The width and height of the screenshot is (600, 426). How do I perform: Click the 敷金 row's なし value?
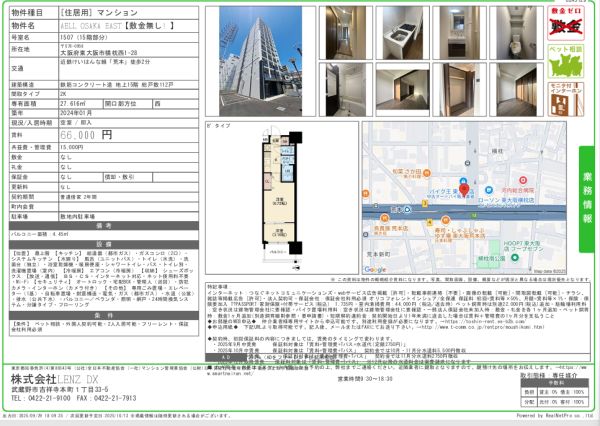66,157
